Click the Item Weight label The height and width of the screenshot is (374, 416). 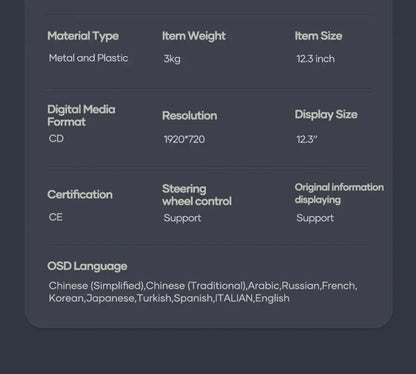194,36
